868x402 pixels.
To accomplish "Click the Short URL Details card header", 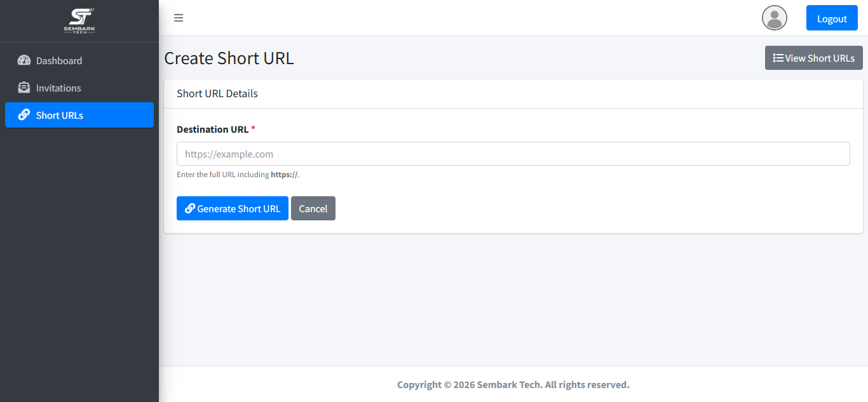I will pos(513,93).
